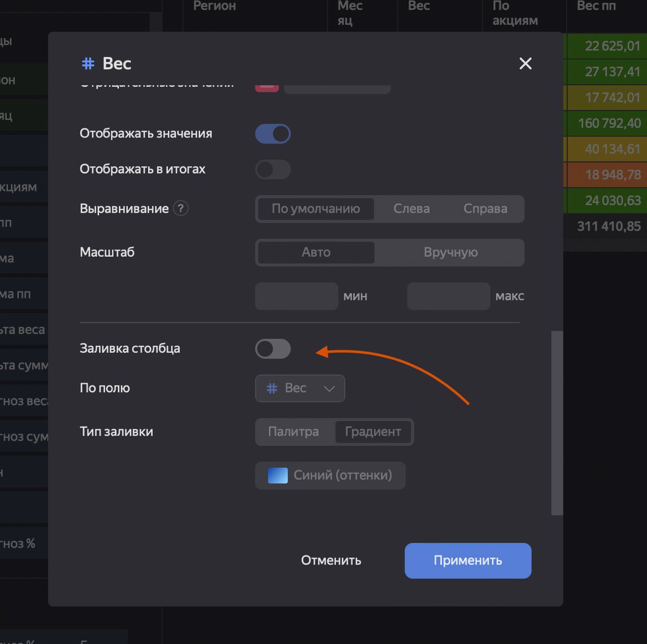Select Справа alignment option
The image size is (647, 644).
pos(485,209)
